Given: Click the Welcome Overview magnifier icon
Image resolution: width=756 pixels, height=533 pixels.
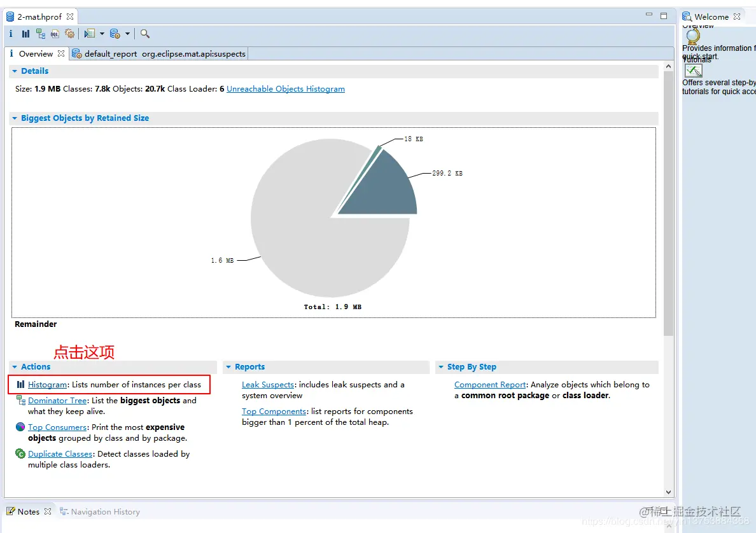Looking at the screenshot, I should [694, 36].
